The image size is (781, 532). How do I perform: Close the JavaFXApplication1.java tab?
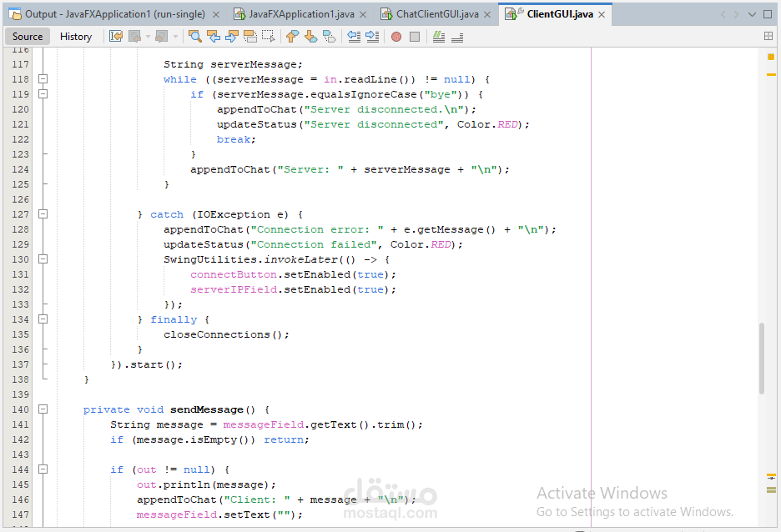363,15
